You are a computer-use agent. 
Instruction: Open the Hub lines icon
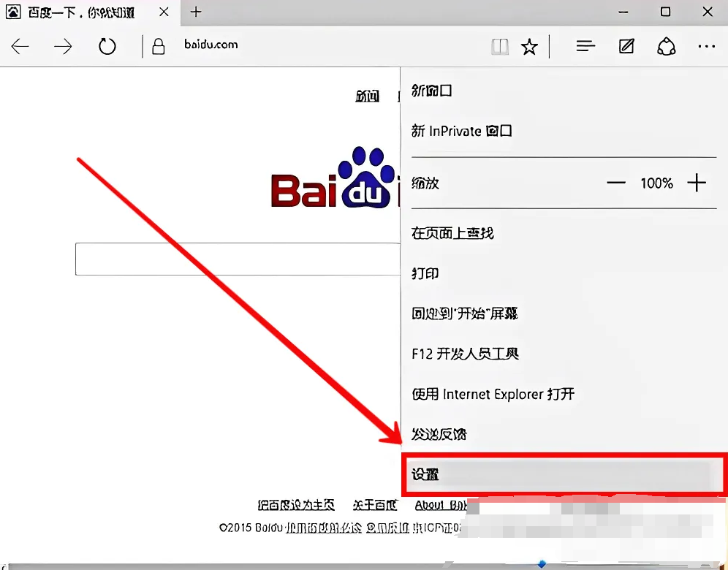click(x=585, y=47)
